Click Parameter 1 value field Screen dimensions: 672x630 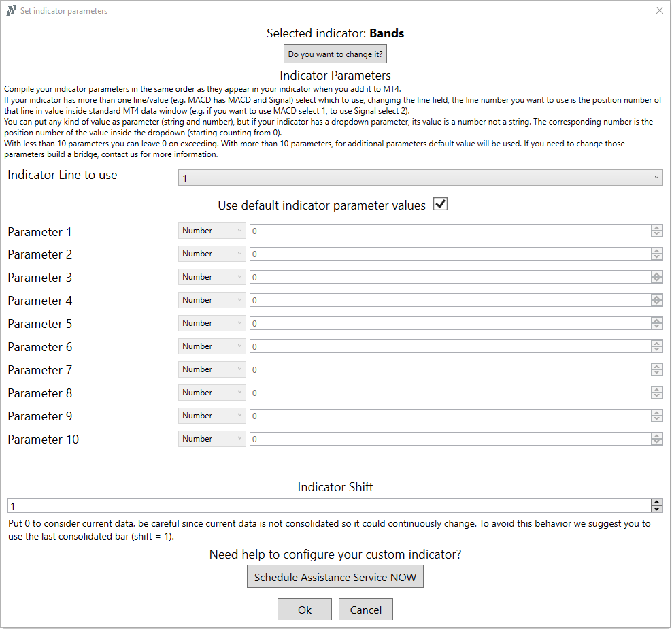(x=450, y=231)
